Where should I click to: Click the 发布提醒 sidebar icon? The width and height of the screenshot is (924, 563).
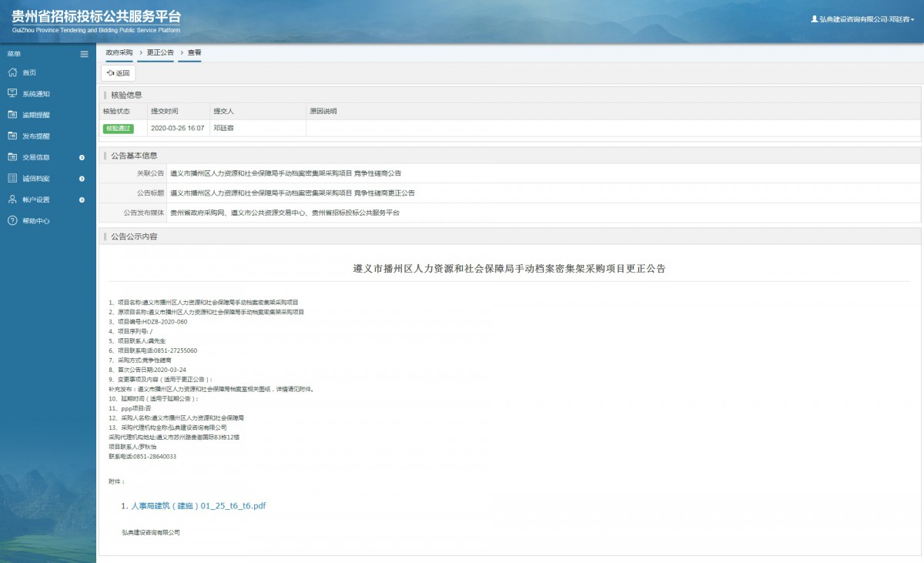coord(12,136)
